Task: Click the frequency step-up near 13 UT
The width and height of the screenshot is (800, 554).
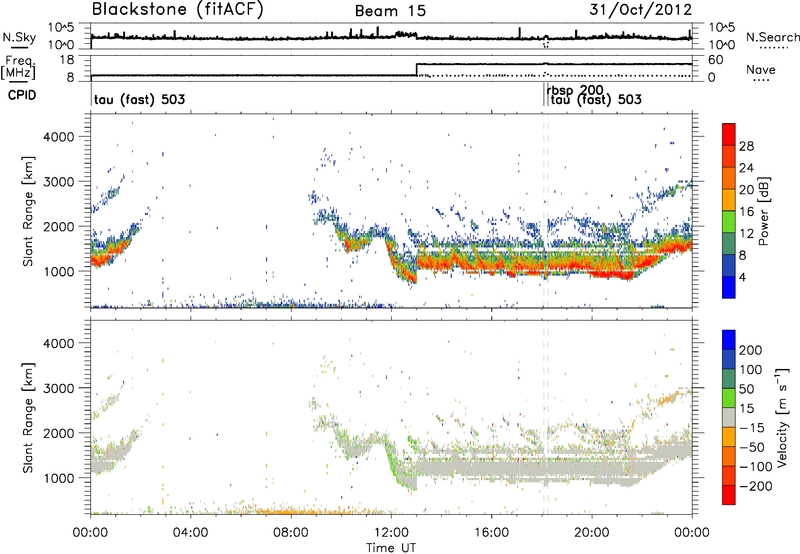Action: [417, 69]
